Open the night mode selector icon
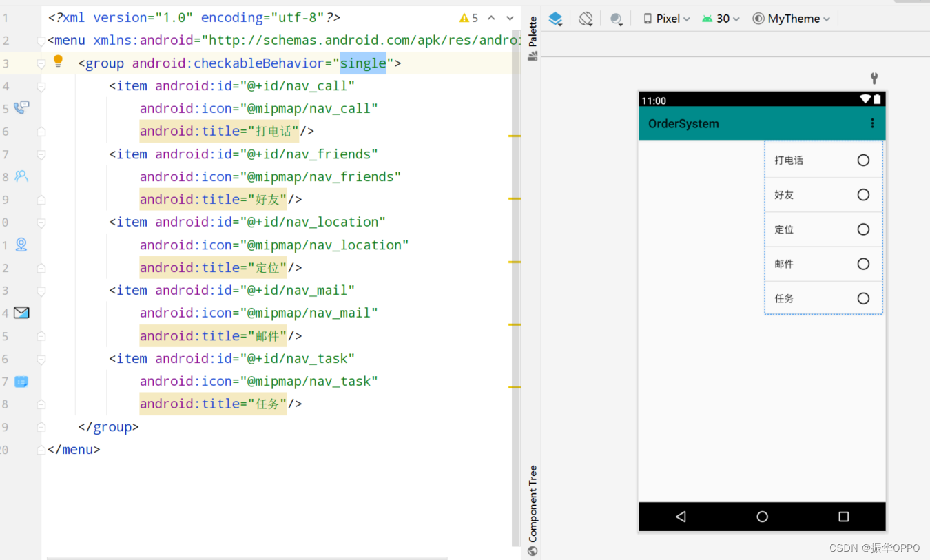Image resolution: width=930 pixels, height=560 pixels. [x=617, y=19]
